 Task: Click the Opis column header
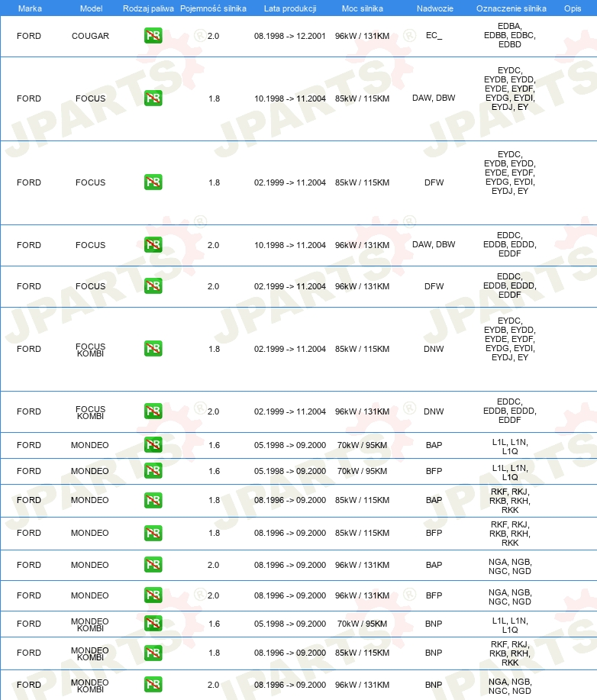pyautogui.click(x=573, y=8)
